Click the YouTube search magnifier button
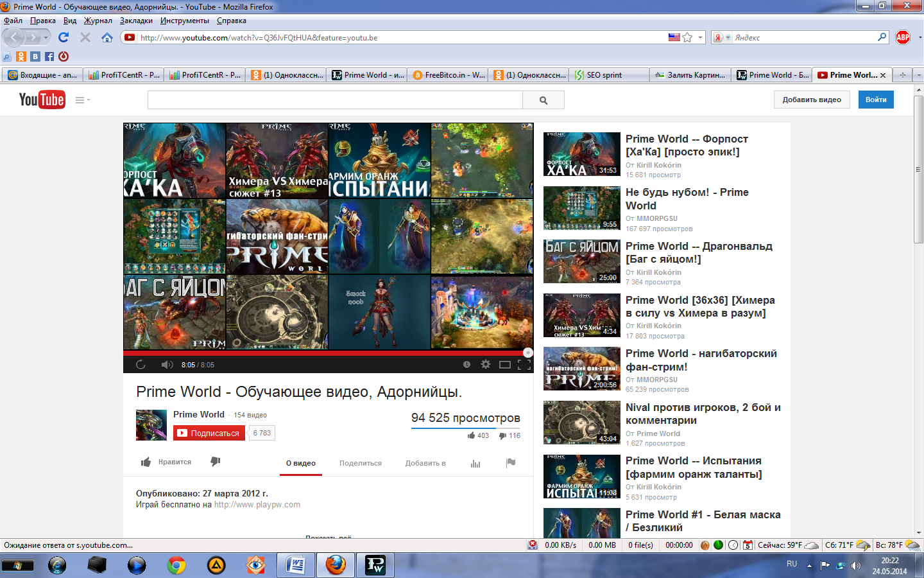This screenshot has height=578, width=924. pyautogui.click(x=543, y=100)
